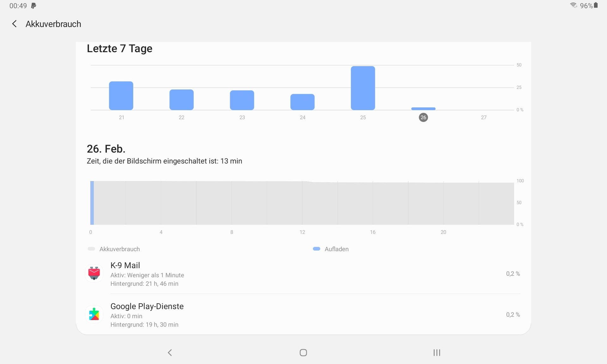The width and height of the screenshot is (607, 364).
Task: Open Google Play-Dienste battery usage details
Action: click(303, 315)
